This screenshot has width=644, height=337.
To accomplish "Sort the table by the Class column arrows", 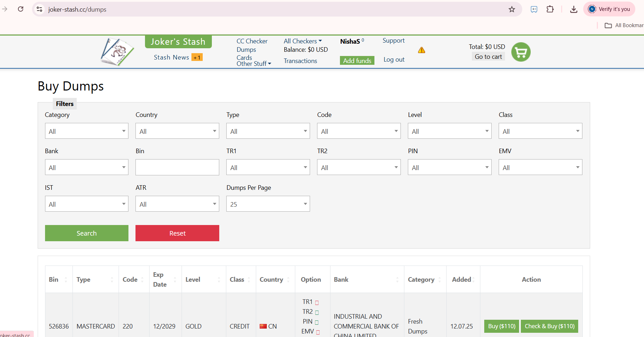I will 249,280.
